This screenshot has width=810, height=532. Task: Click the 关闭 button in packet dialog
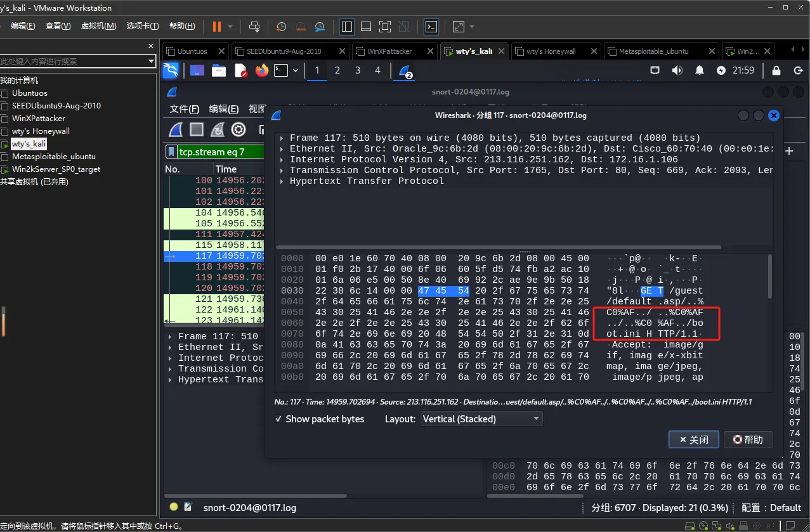point(693,439)
